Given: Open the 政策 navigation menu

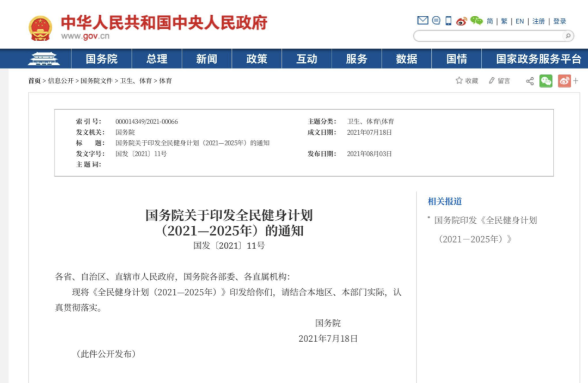Looking at the screenshot, I should 256,59.
